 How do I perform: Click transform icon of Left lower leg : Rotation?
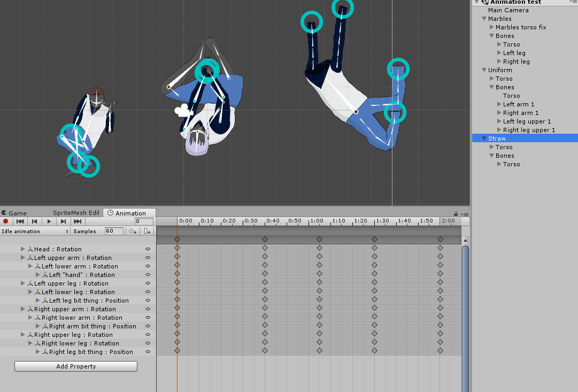(37, 291)
